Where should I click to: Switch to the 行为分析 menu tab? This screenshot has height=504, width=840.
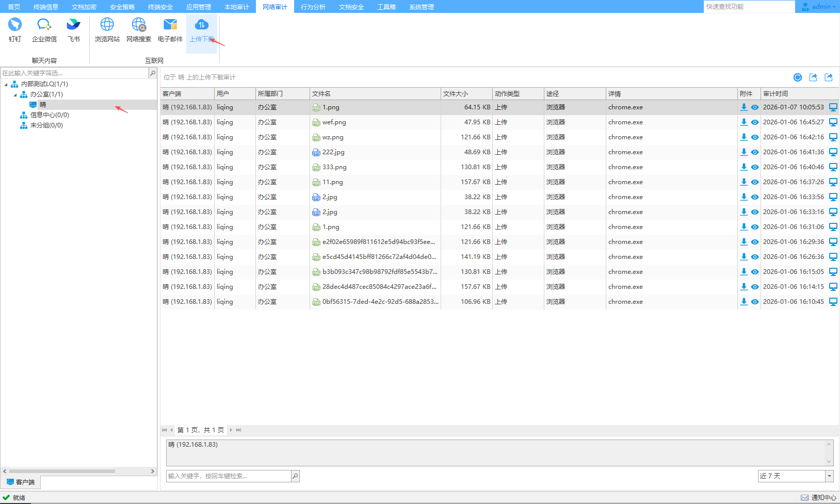(313, 7)
